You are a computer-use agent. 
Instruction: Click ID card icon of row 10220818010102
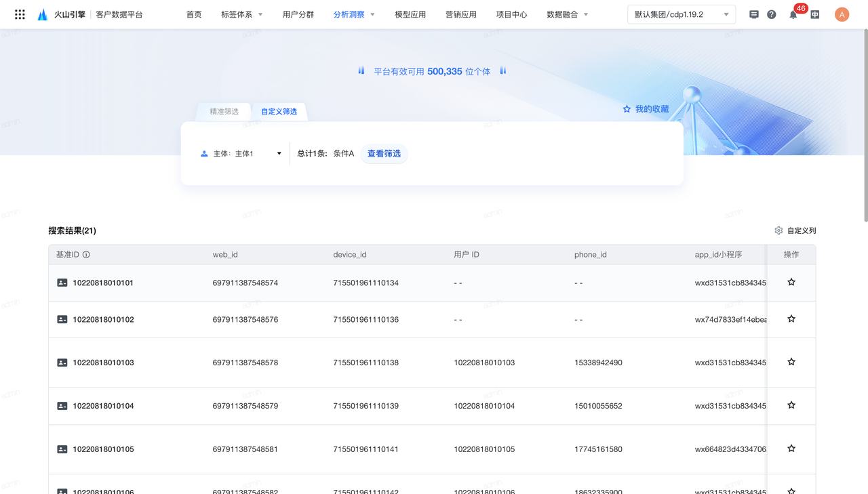(x=62, y=319)
